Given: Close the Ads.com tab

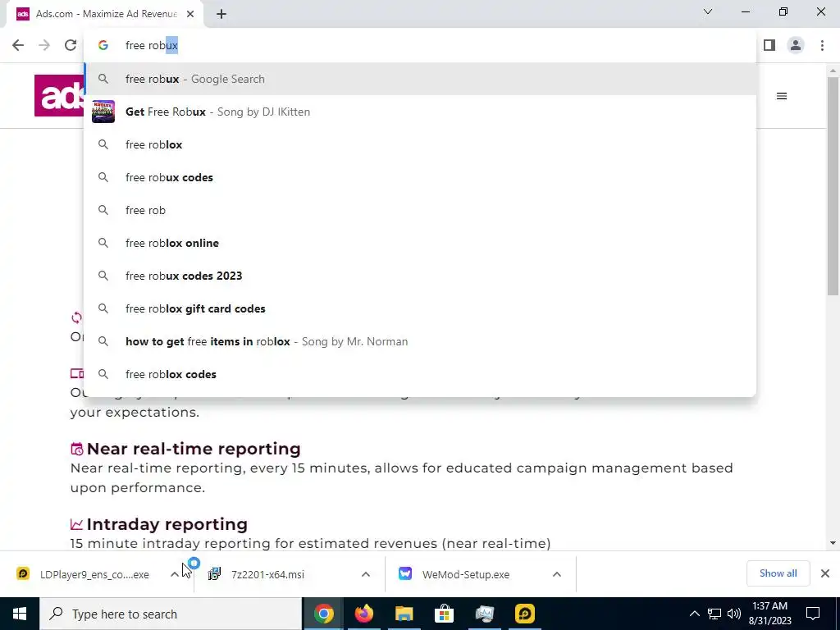Looking at the screenshot, I should tap(190, 14).
